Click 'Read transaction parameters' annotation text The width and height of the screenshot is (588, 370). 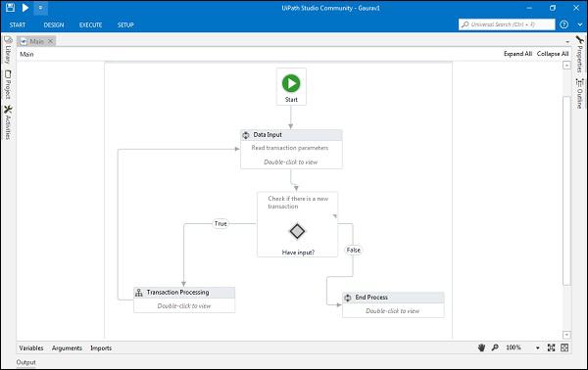289,148
